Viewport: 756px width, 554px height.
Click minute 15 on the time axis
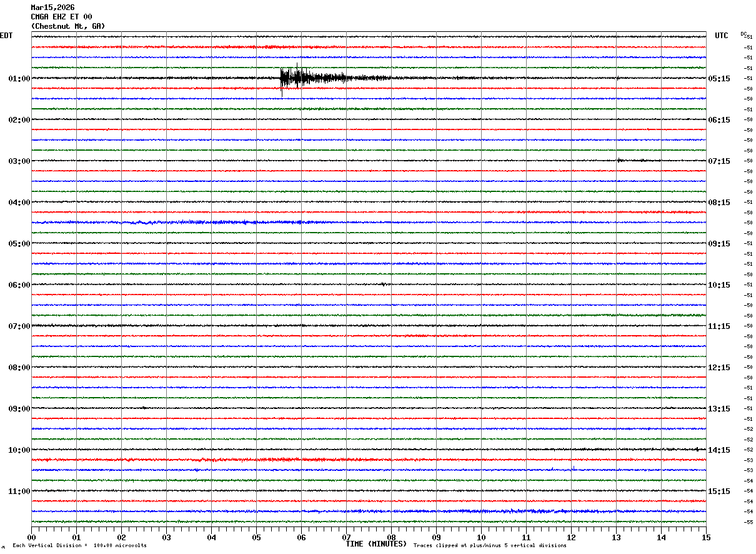point(706,537)
